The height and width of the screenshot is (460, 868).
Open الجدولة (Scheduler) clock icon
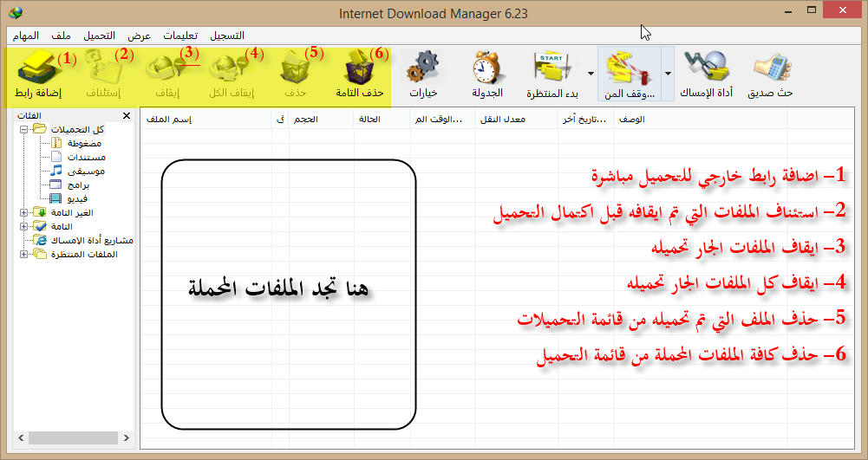click(487, 68)
